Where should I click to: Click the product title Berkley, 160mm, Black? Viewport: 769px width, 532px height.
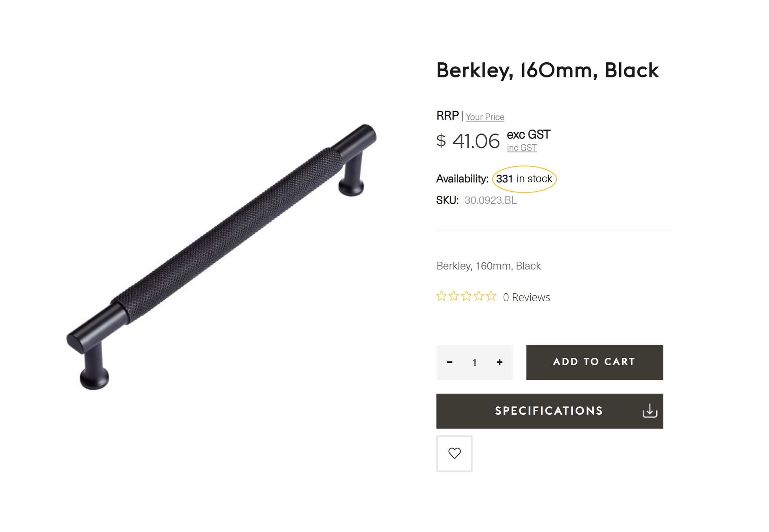(x=547, y=71)
